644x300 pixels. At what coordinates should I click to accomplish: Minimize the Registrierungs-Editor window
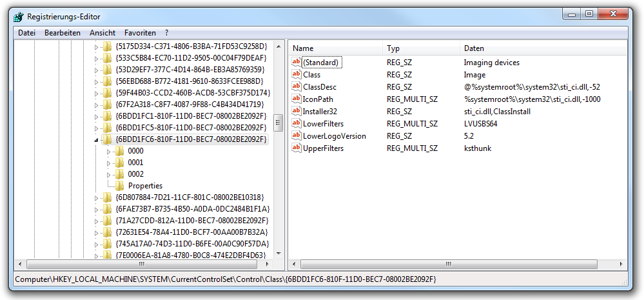[x=572, y=14]
